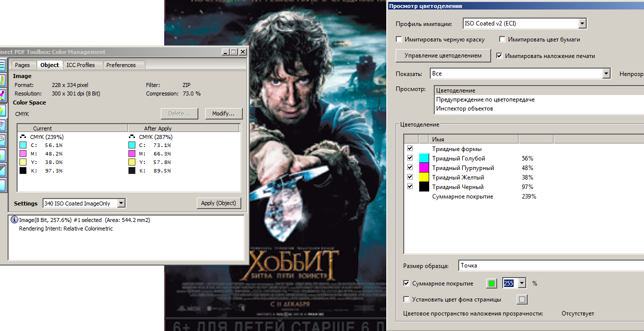Open the page background color swatch button
This screenshot has height=331, width=644.
[x=522, y=299]
